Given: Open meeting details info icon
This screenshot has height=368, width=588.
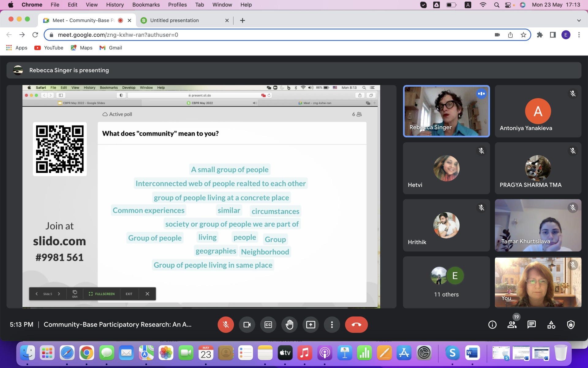Looking at the screenshot, I should pos(492,324).
